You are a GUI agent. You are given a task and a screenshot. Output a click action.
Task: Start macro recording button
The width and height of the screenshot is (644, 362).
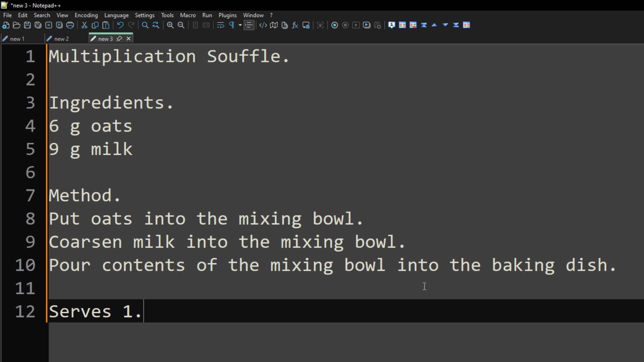[x=334, y=25]
